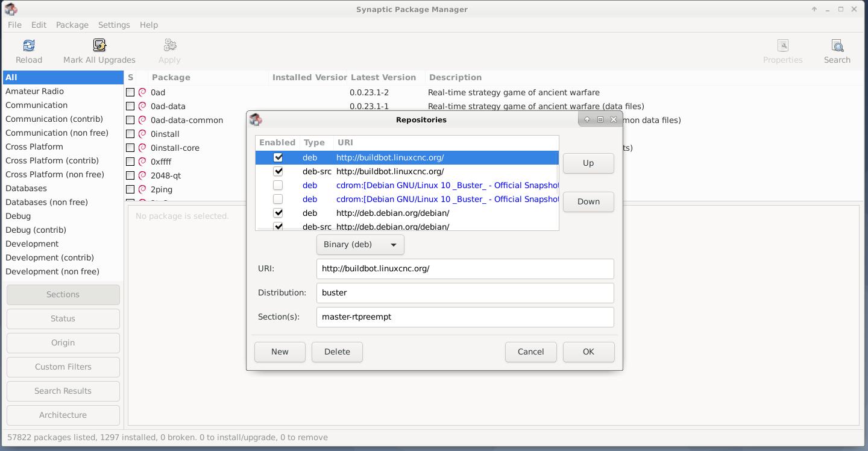The height and width of the screenshot is (451, 868).
Task: Switch to Origin filter view
Action: pos(63,342)
